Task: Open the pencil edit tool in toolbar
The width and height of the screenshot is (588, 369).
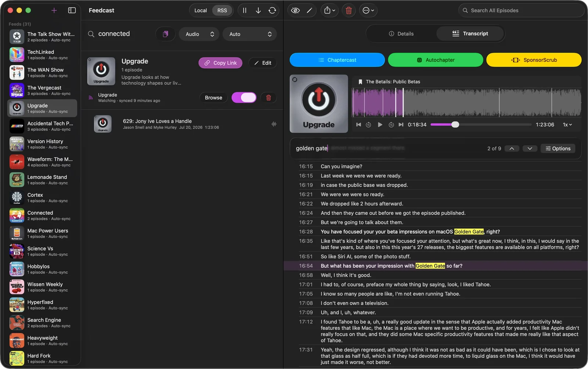Action: pos(309,10)
